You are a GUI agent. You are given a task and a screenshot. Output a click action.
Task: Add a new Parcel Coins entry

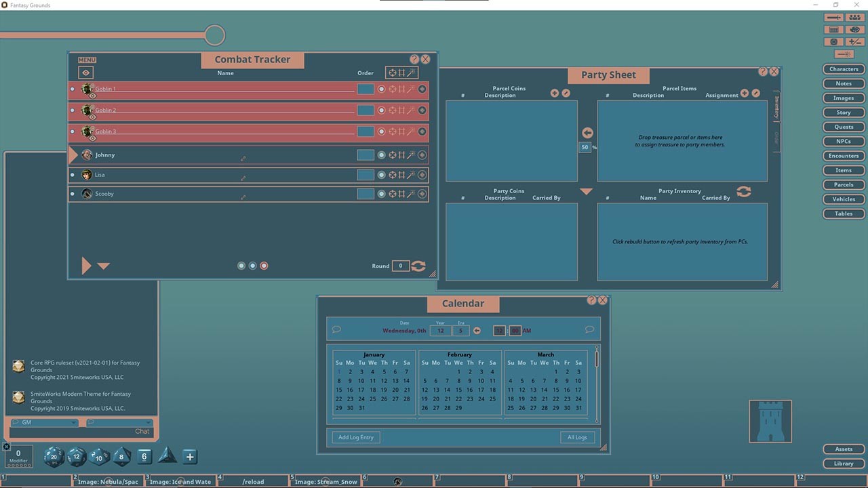[555, 93]
